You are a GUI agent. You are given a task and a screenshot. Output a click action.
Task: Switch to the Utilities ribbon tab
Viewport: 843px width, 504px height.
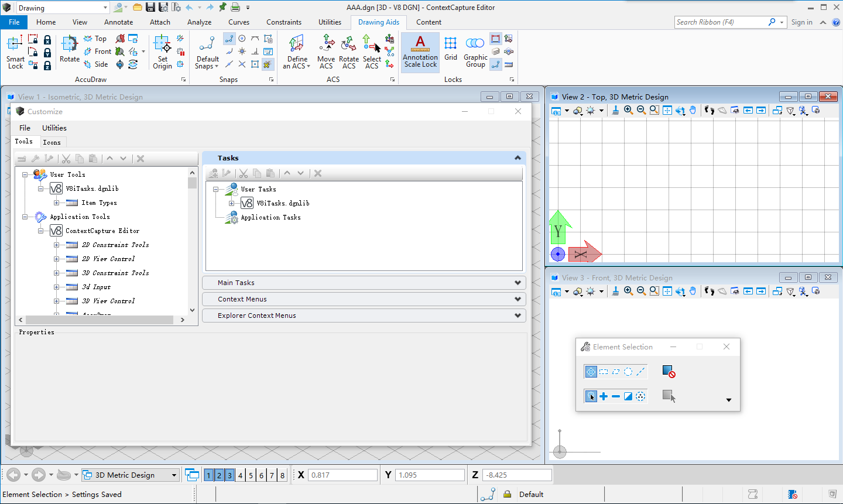point(330,22)
